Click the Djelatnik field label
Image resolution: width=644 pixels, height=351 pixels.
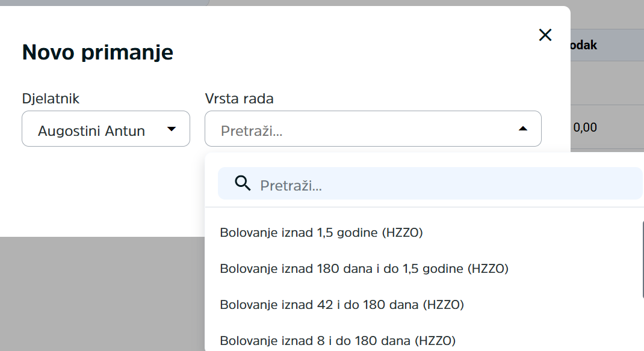(x=51, y=99)
